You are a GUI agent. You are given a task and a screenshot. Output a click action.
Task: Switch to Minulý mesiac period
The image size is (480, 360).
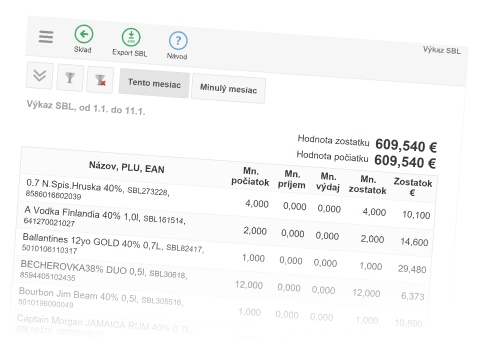228,89
